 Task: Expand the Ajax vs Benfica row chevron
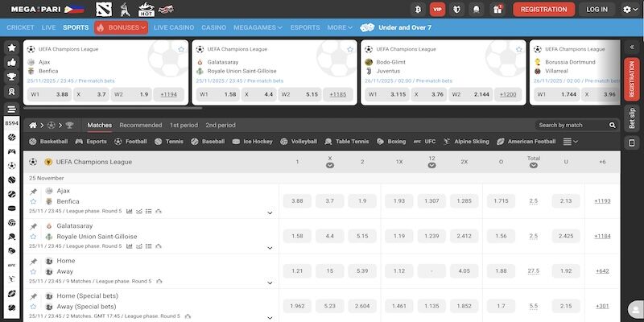click(270, 213)
